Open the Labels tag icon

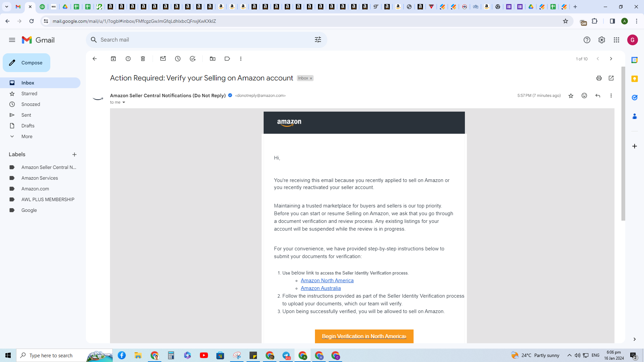(227, 59)
